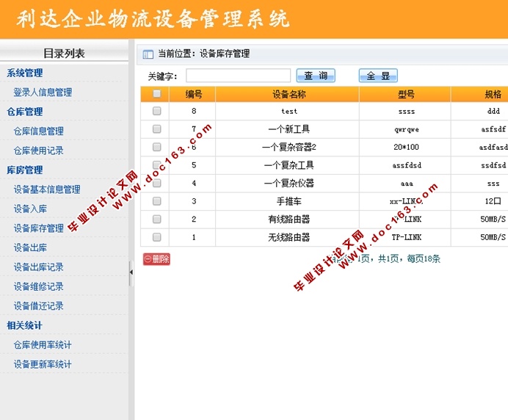Check the row for 一个复杂容器2
This screenshot has height=420, width=508.
[157, 147]
